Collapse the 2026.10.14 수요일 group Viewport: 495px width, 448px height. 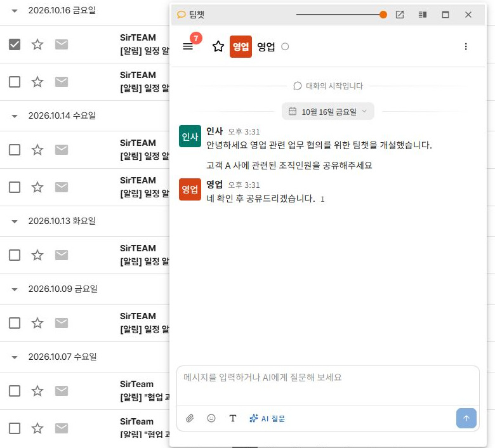(14, 116)
